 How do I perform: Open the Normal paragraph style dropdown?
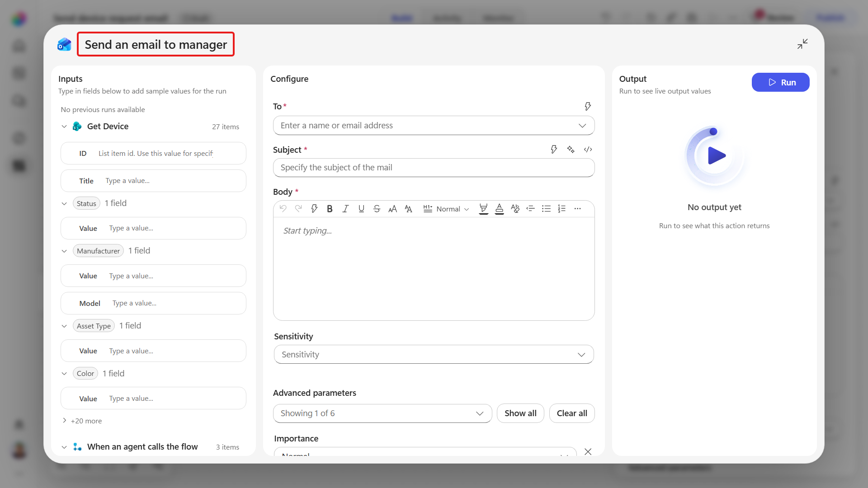pos(446,209)
